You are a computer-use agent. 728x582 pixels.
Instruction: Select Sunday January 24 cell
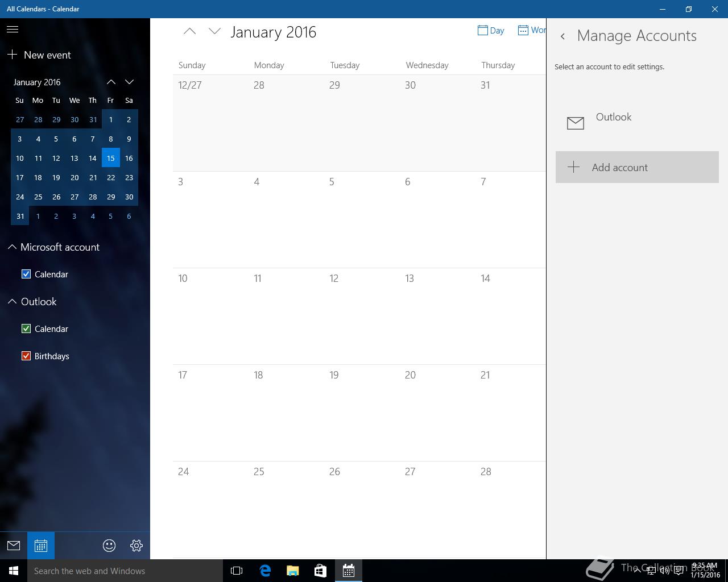tap(210, 510)
